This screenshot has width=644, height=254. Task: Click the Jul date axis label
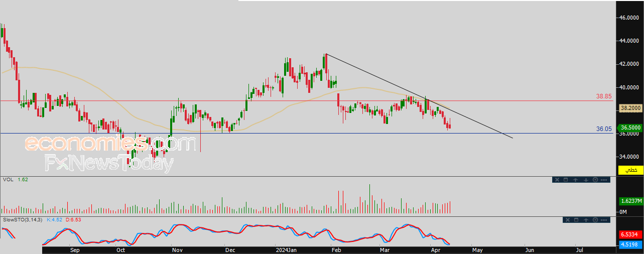(x=579, y=249)
